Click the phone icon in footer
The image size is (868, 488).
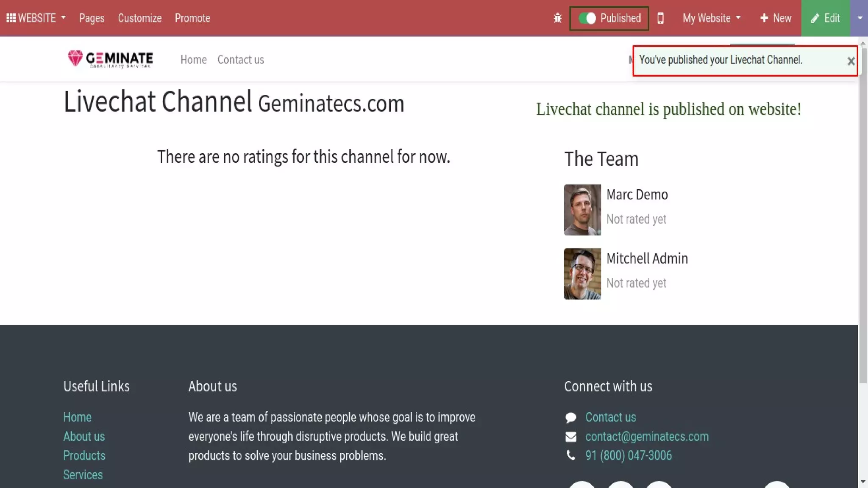[x=570, y=456]
